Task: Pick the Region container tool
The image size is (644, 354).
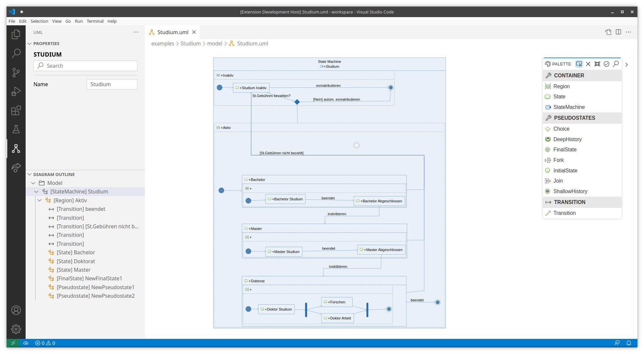Action: [582, 86]
